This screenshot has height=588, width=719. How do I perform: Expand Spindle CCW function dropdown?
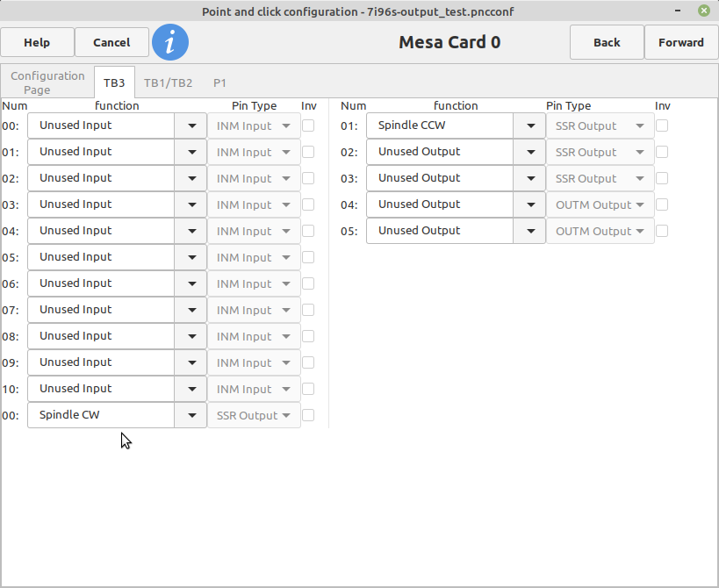coord(530,125)
